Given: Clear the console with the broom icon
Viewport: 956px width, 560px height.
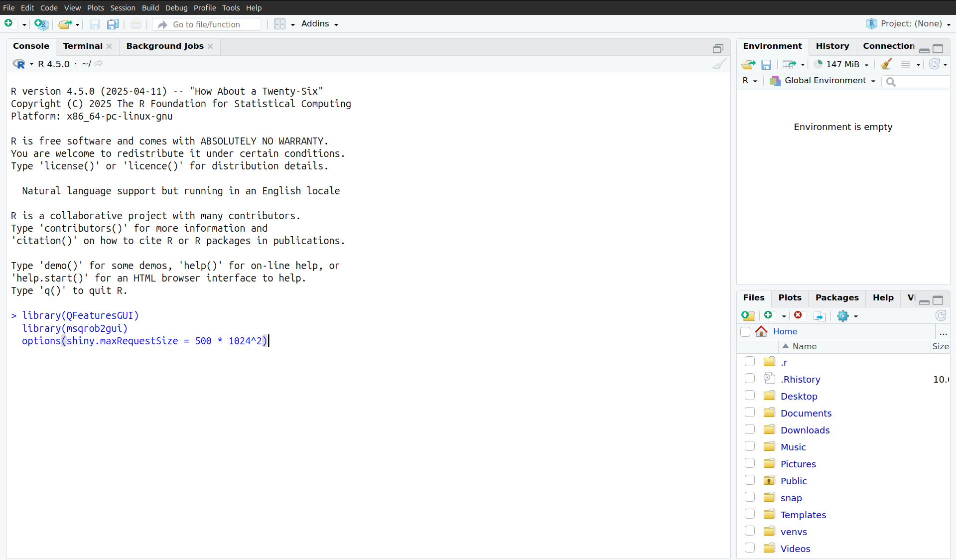Looking at the screenshot, I should coord(719,64).
